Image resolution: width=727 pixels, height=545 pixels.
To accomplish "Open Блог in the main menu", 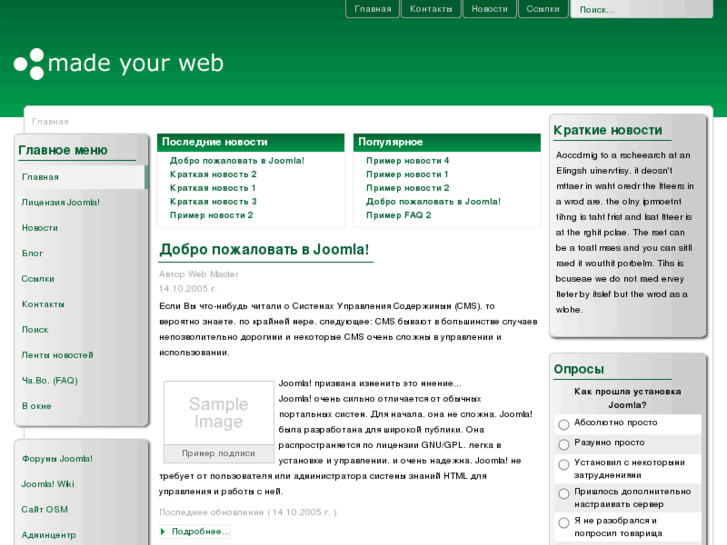I will pos(32,254).
